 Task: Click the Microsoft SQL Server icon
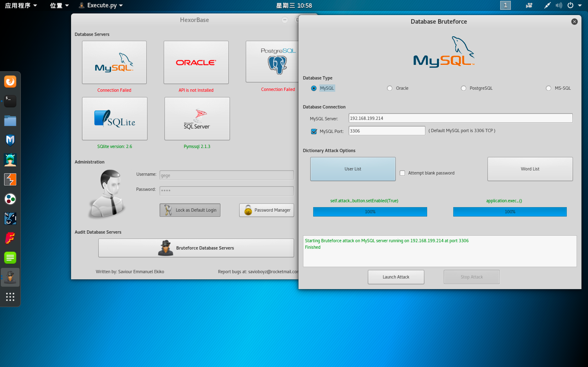coord(197,119)
